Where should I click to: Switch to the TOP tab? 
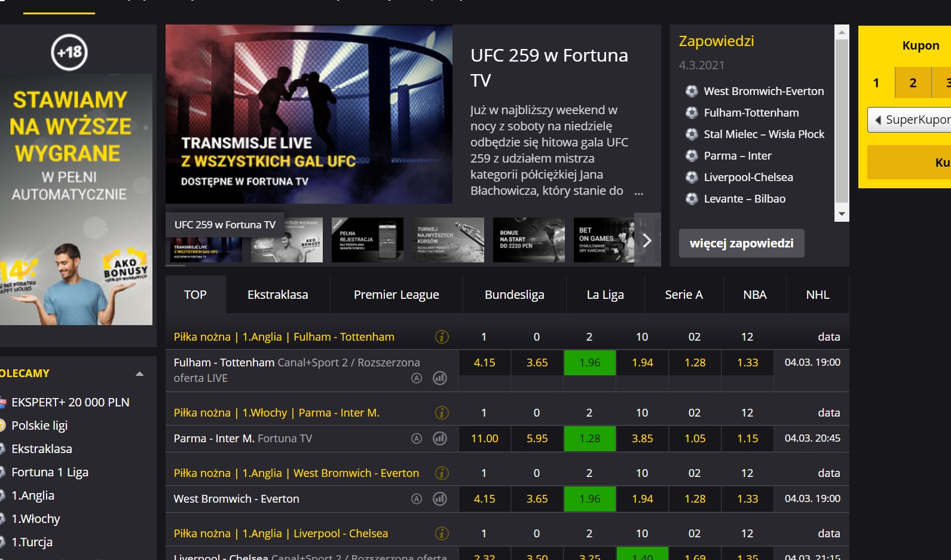tap(195, 295)
